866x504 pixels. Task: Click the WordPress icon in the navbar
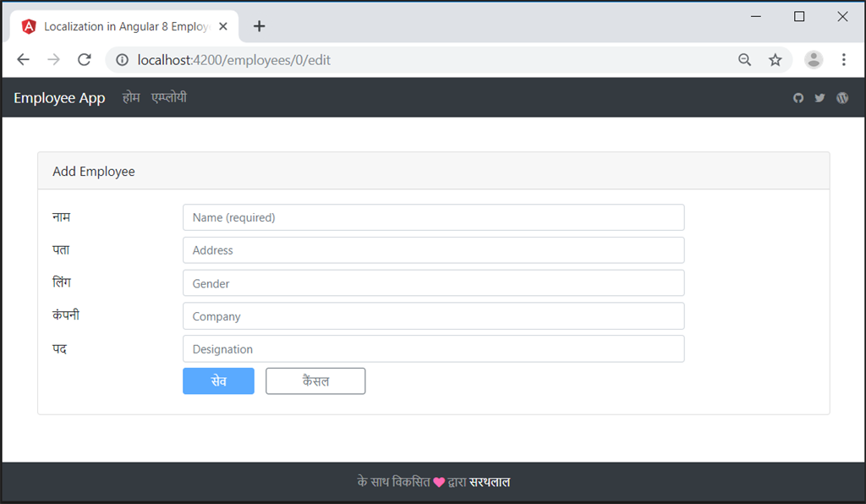click(x=842, y=97)
